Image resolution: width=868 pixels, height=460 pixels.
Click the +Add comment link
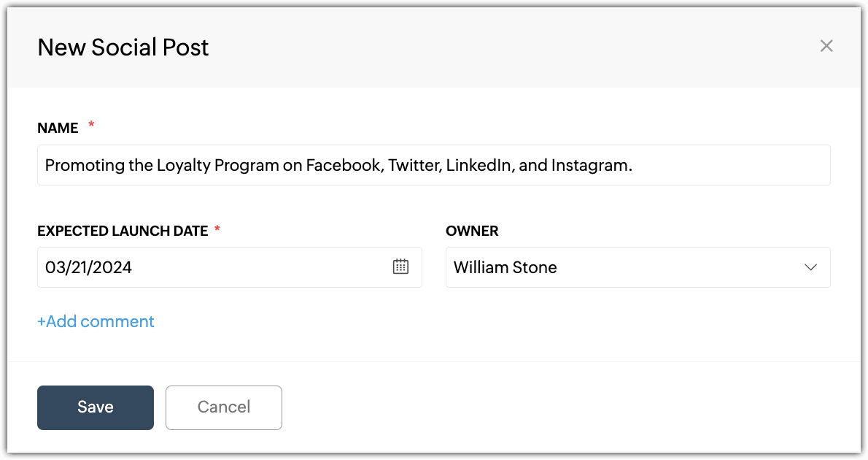pyautogui.click(x=96, y=321)
